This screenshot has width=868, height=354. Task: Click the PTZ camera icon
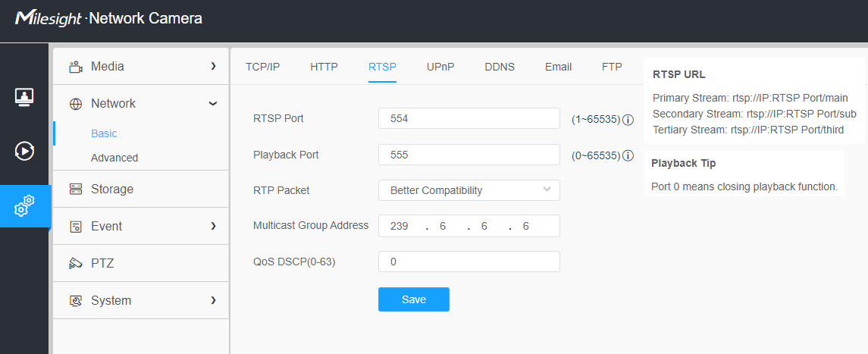point(75,263)
